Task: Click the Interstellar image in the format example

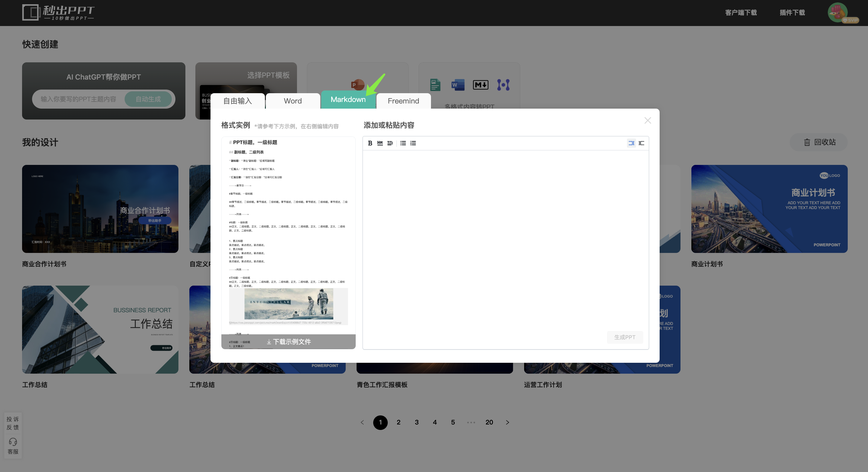Action: (x=289, y=304)
